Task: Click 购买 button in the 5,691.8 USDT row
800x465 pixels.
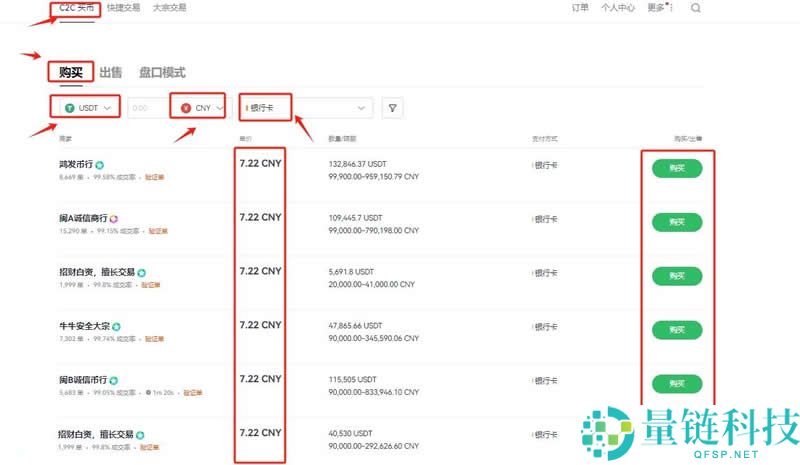Action: [x=677, y=276]
